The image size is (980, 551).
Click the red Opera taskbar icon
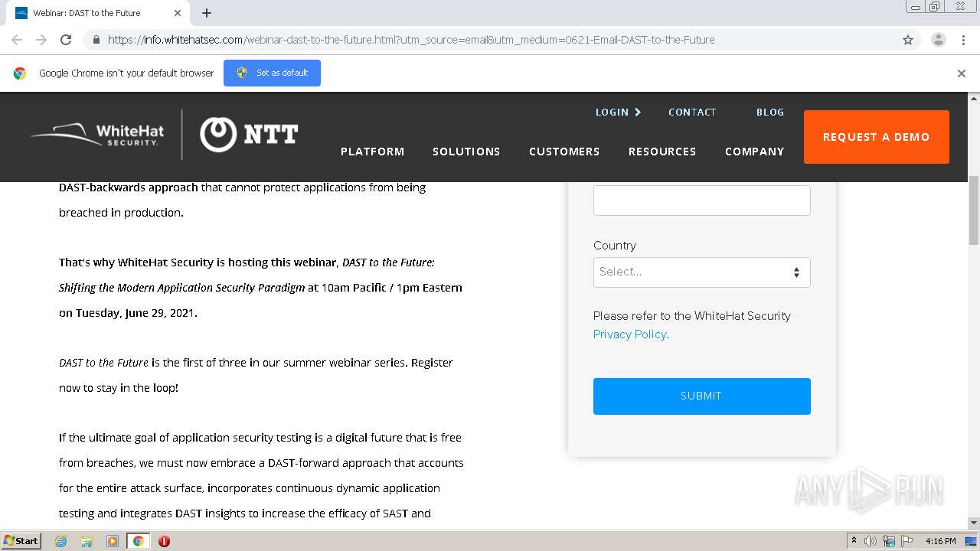[164, 541]
